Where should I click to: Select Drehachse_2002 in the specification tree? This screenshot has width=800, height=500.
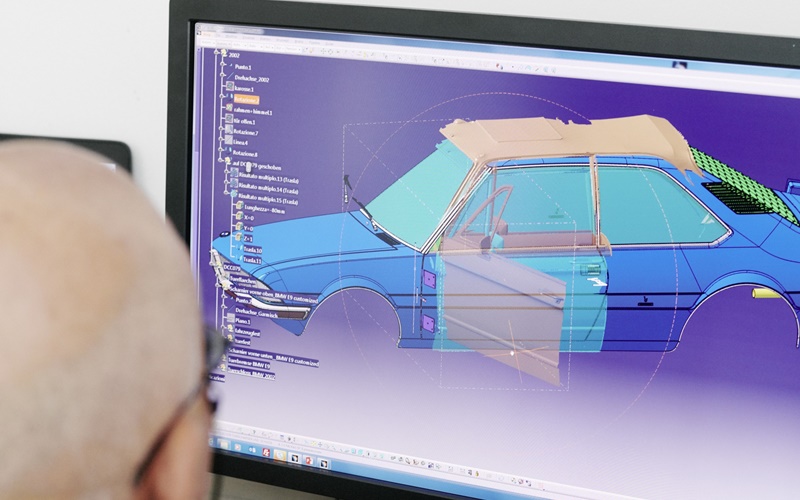(250, 77)
